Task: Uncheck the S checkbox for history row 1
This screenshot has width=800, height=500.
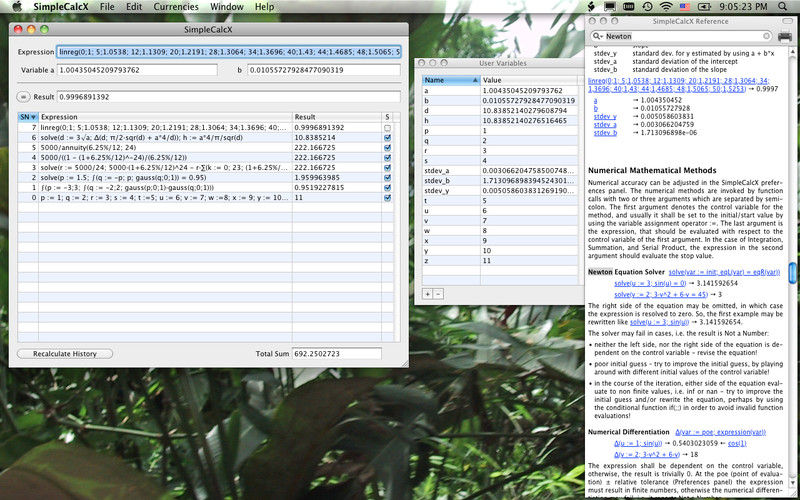Action: (387, 187)
